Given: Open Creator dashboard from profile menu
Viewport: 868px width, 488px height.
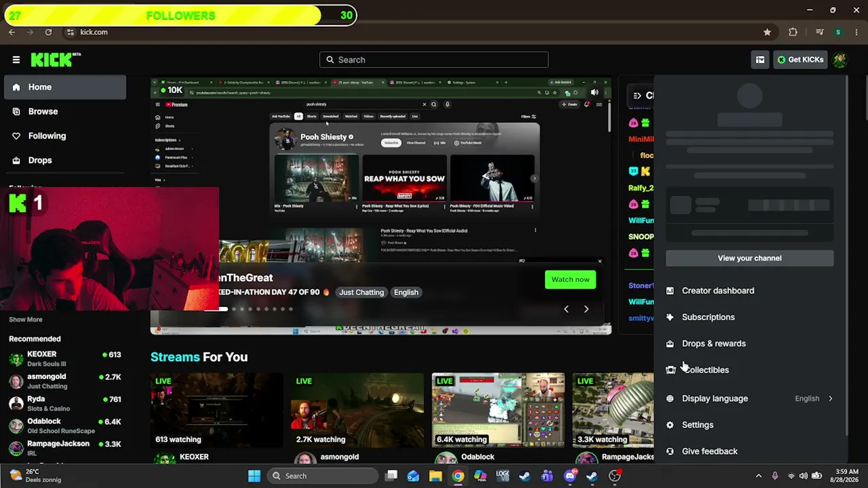Looking at the screenshot, I should [x=749, y=291].
